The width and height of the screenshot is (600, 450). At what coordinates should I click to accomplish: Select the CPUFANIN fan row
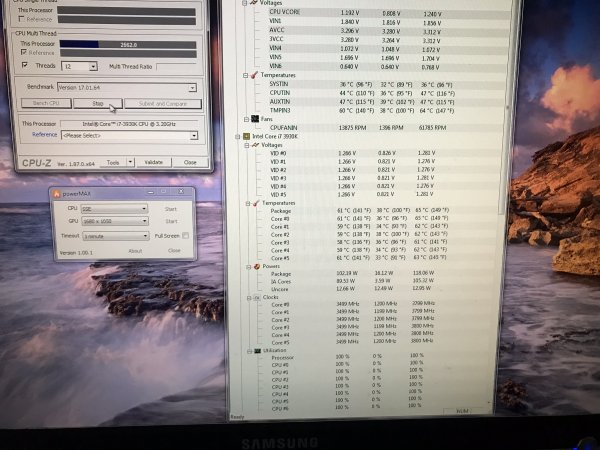click(381, 127)
